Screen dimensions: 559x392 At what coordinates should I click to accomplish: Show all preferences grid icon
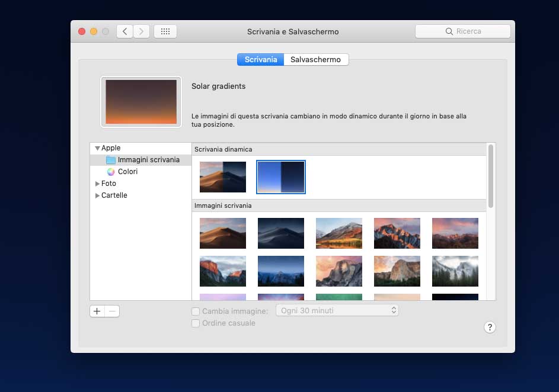pyautogui.click(x=165, y=31)
